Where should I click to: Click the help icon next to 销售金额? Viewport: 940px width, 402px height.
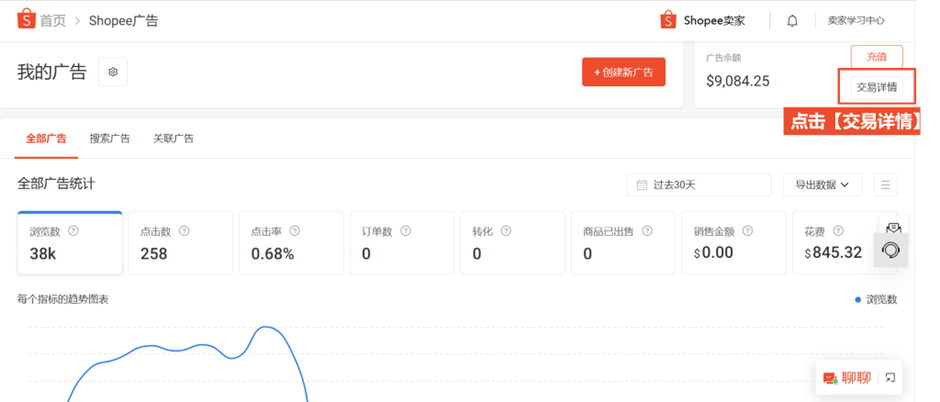(x=747, y=231)
